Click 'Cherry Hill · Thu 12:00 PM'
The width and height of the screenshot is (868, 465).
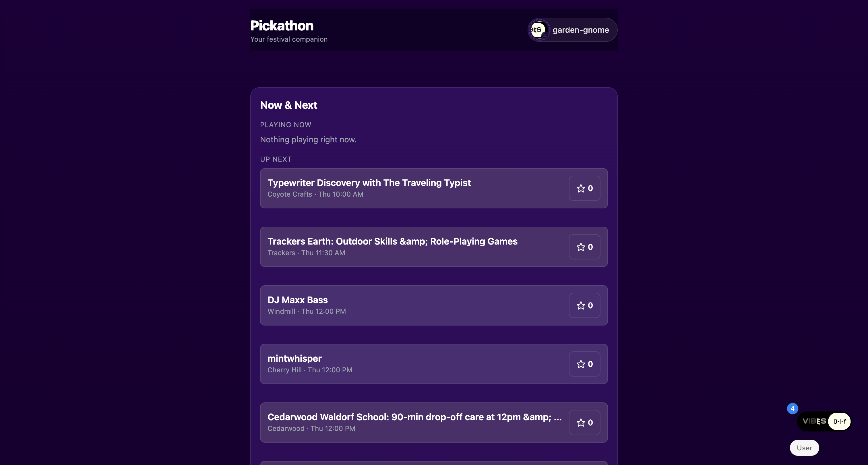[x=310, y=370]
